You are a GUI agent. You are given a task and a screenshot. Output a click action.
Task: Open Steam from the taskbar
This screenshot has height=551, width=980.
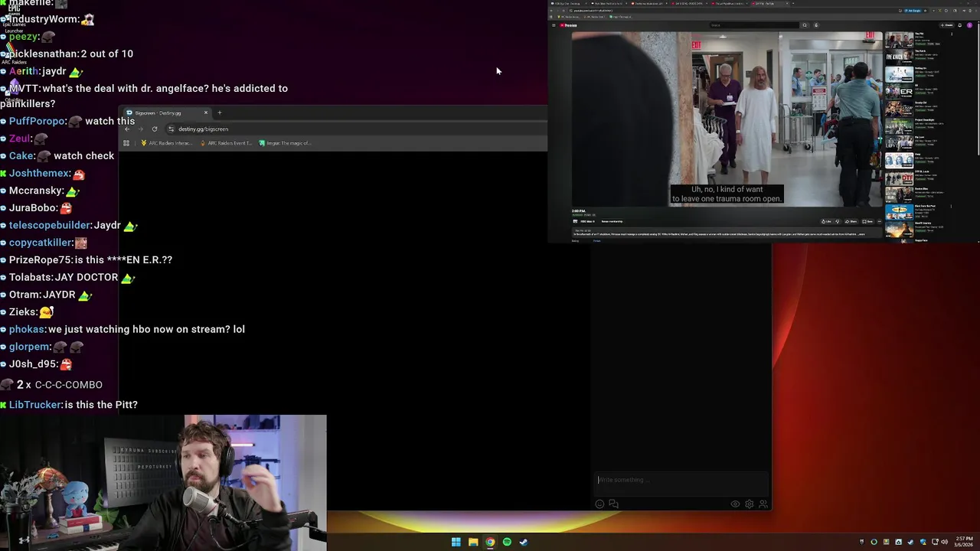click(x=524, y=542)
